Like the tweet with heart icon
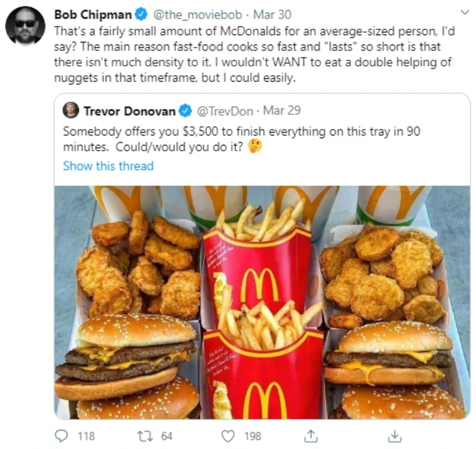The image size is (476, 449). tap(228, 436)
